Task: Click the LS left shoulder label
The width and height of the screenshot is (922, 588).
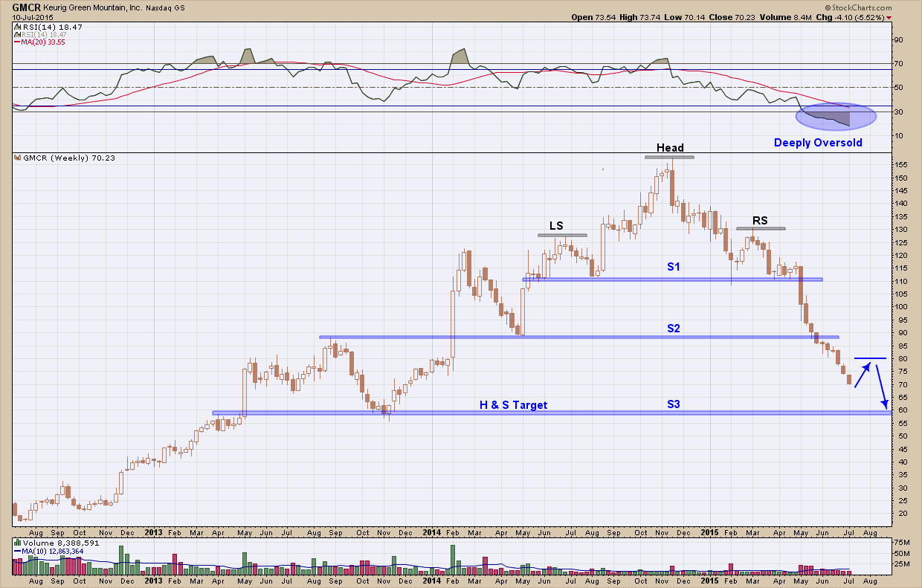Action: coord(555,224)
